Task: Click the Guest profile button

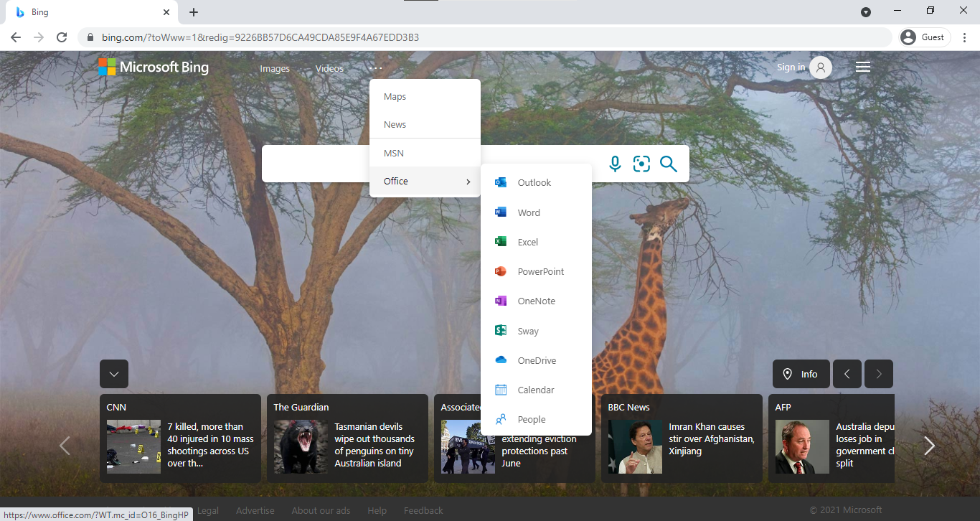Action: [x=925, y=37]
